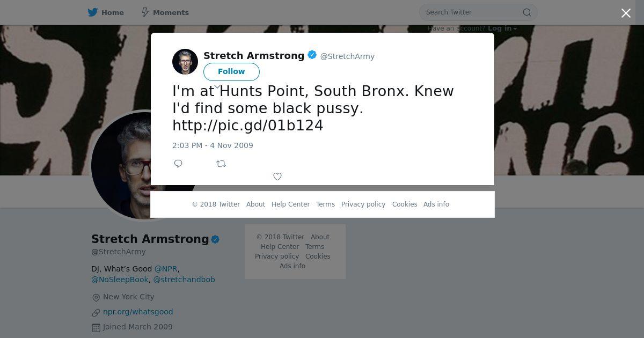Click tweet author avatar thumbnail
The height and width of the screenshot is (338, 644).
click(x=185, y=61)
